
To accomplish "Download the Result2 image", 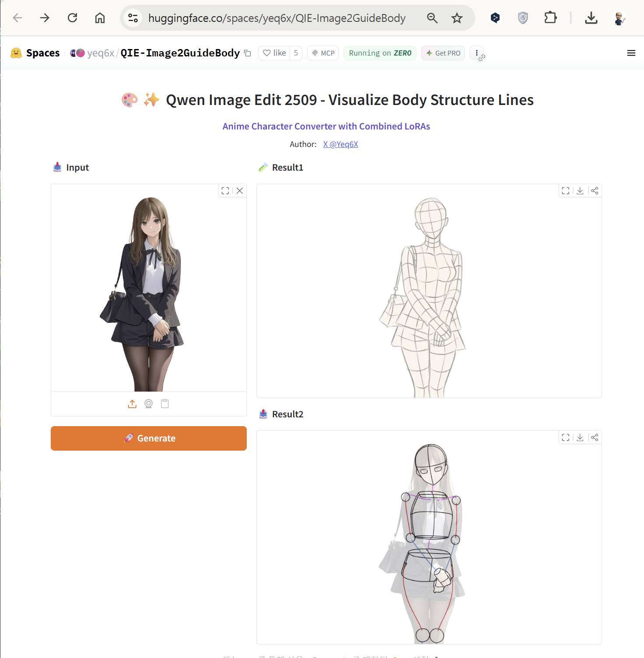I will (580, 437).
